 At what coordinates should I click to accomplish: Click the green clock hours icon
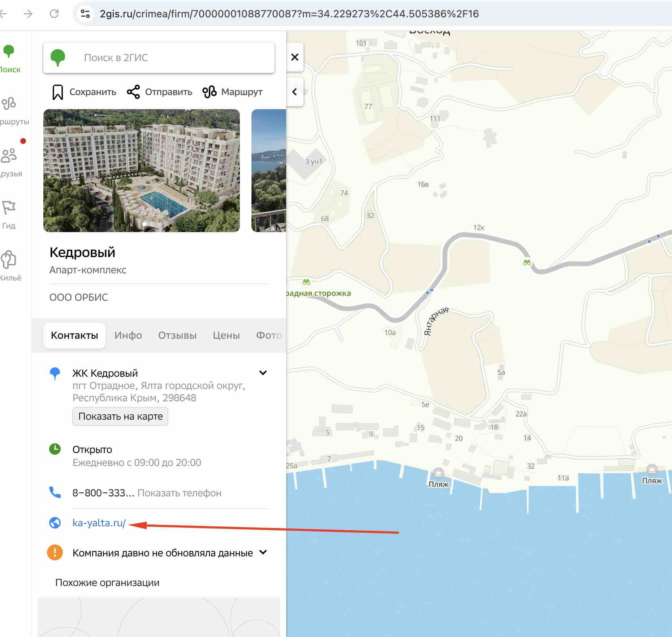pos(55,449)
